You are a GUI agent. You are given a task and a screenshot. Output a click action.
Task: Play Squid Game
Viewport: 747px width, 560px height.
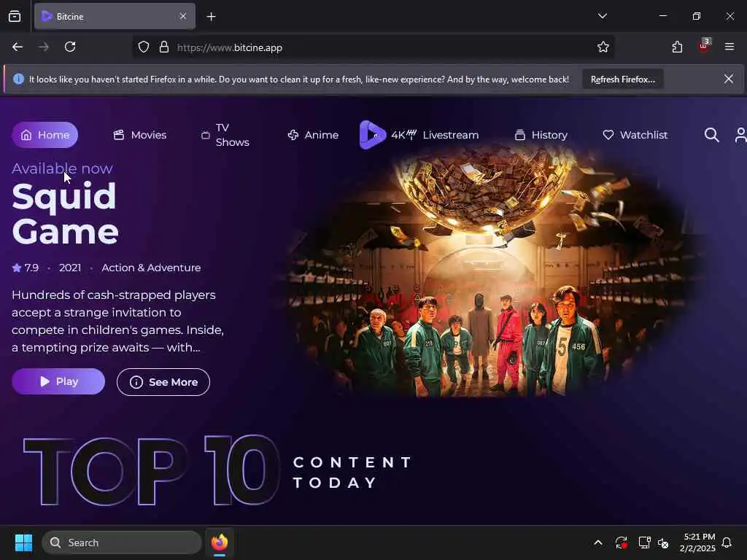pyautogui.click(x=58, y=381)
